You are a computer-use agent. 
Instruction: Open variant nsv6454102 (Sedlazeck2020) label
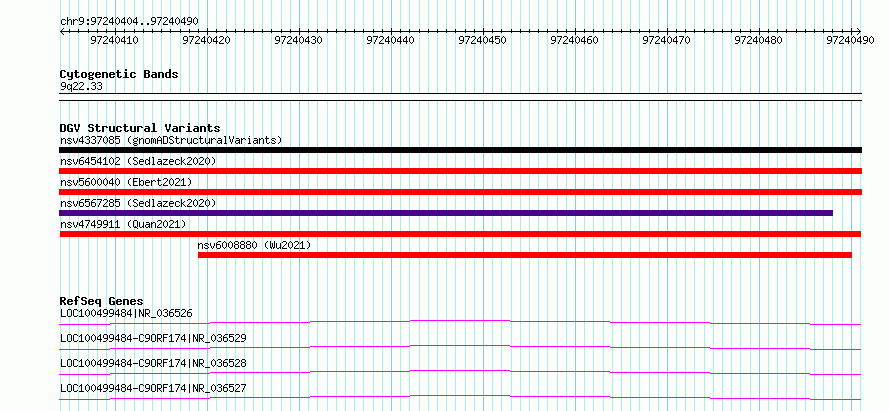click(x=138, y=161)
